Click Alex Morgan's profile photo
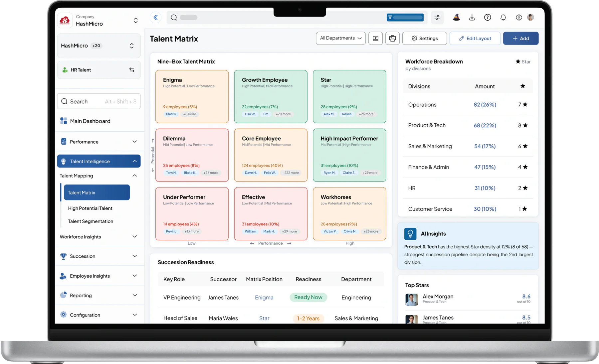 [x=411, y=300]
